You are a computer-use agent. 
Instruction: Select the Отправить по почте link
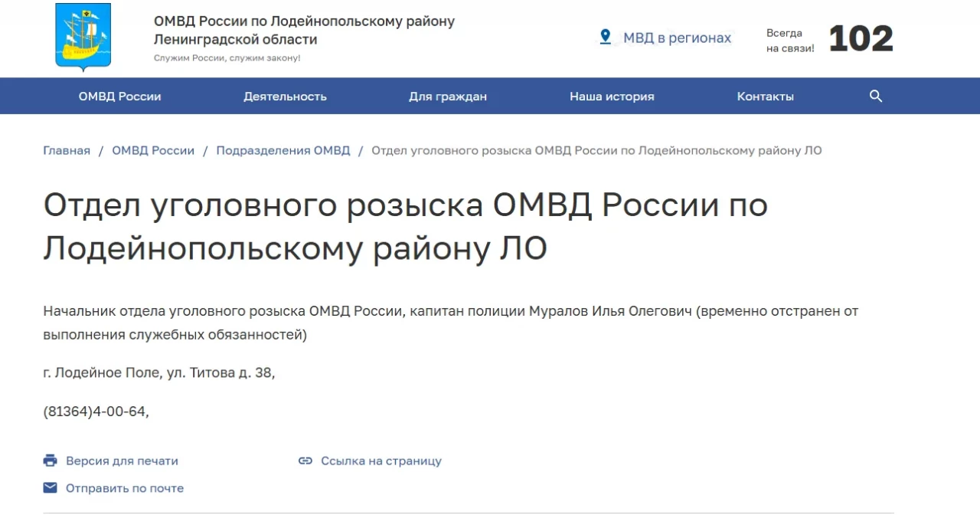(x=124, y=488)
